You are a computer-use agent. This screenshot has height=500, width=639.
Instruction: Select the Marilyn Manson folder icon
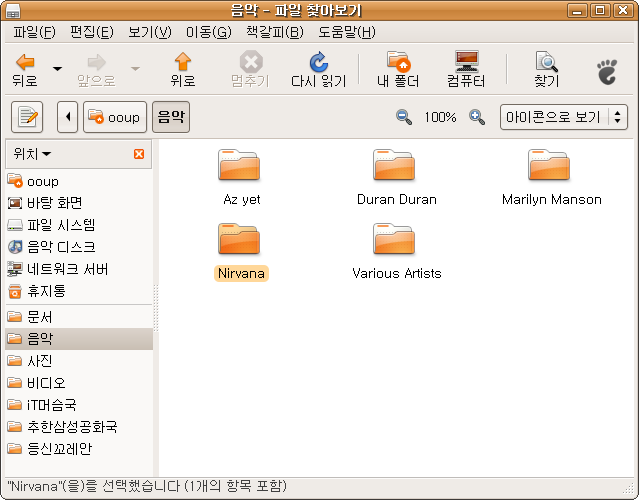coord(549,165)
